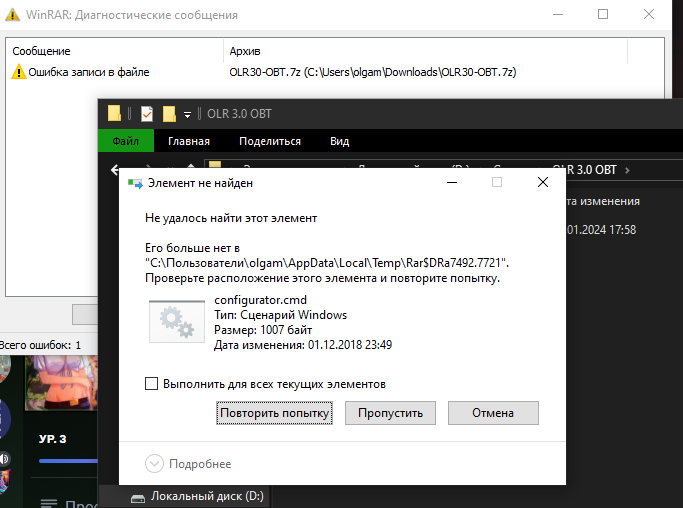Close the WinRAR diagnostic messages window
The height and width of the screenshot is (508, 683).
tap(649, 14)
